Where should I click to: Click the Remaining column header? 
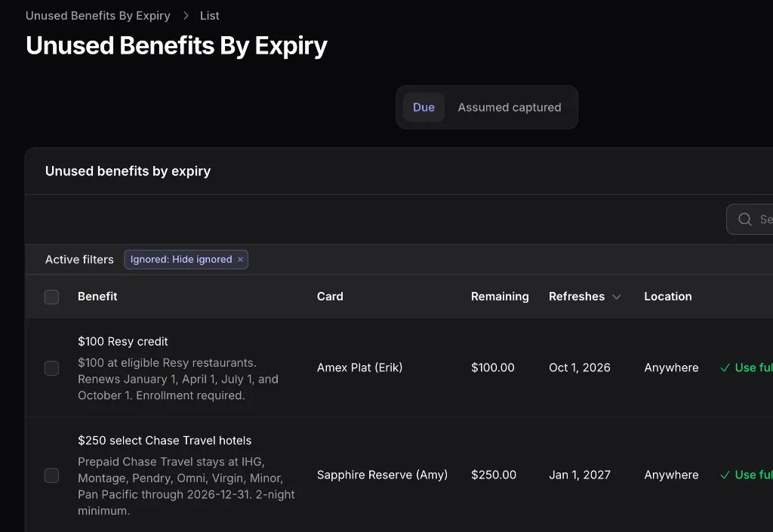(x=500, y=297)
